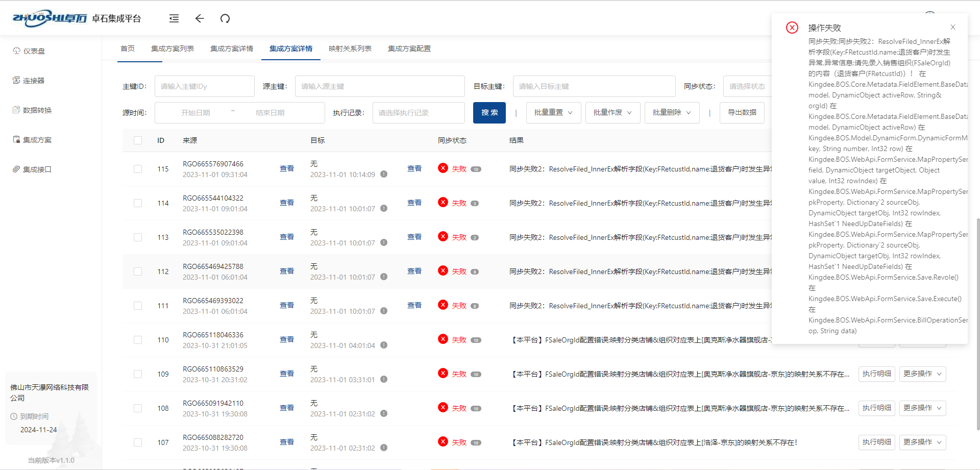Screen dimensions: 980x470
Task: Click the refresh icon in header
Action: (225, 19)
